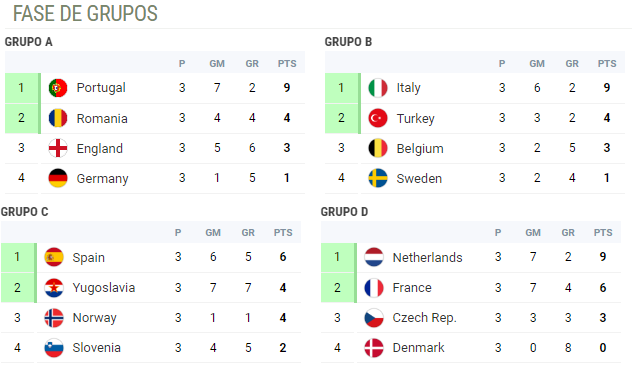Open the Czech Rep. team link
Image resolution: width=635 pixels, height=377 pixels.
[x=424, y=318]
